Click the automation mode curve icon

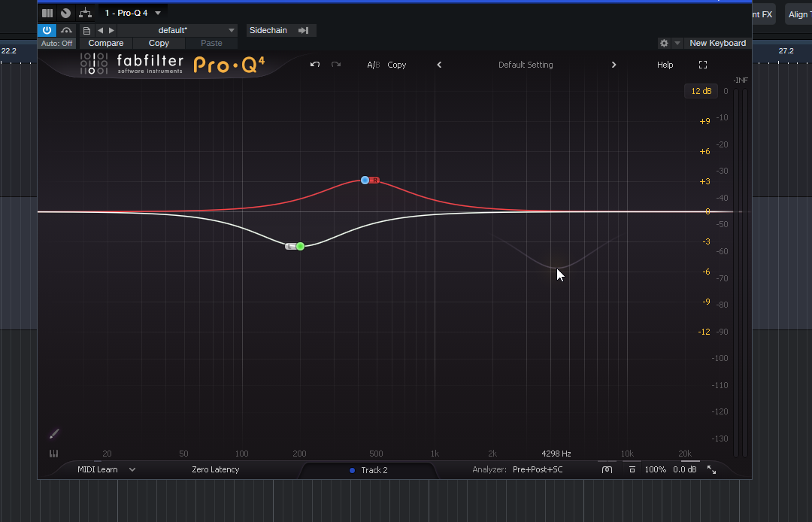coord(66,30)
